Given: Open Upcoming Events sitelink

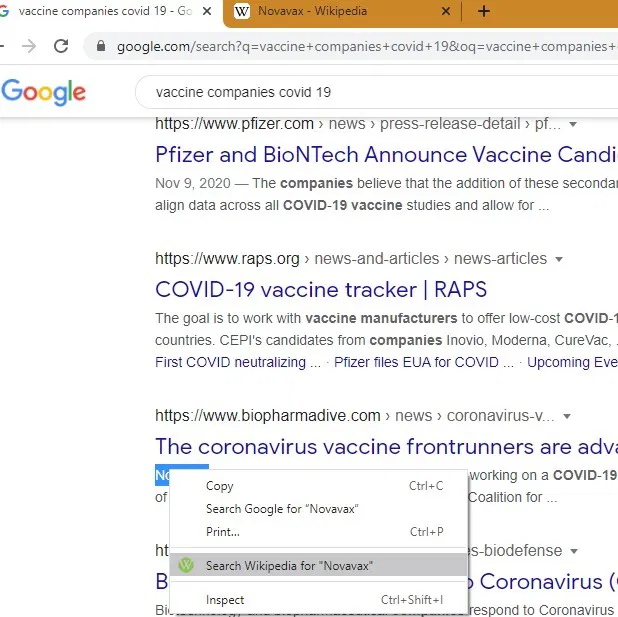Looking at the screenshot, I should [x=572, y=362].
